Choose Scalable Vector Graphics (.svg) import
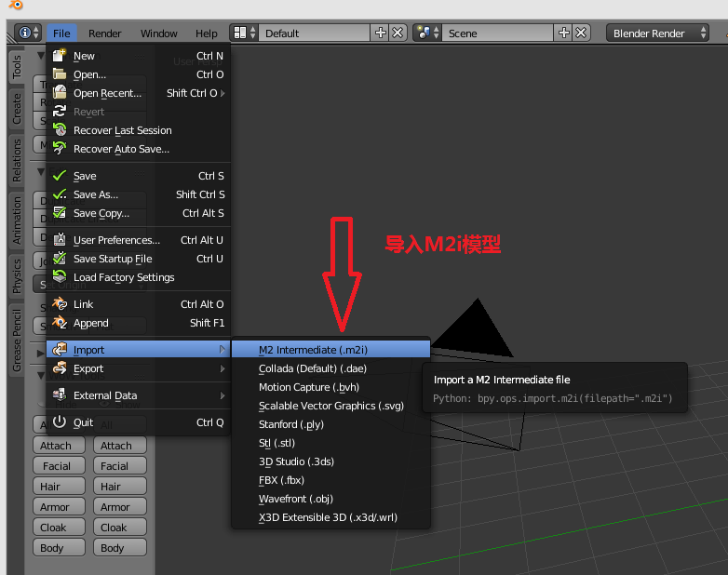Screen dimensions: 728x575 pos(331,406)
